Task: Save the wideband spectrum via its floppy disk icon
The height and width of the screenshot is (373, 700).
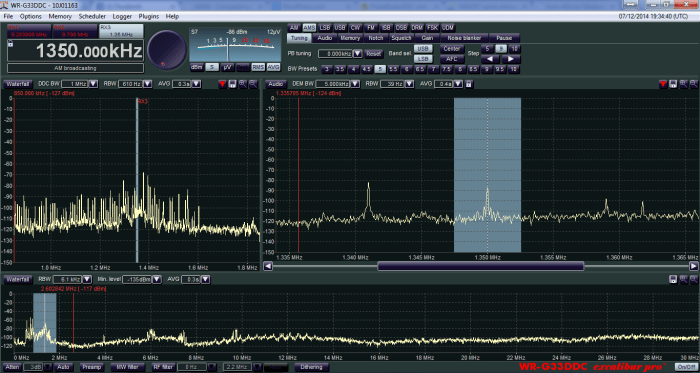Action: (x=673, y=279)
